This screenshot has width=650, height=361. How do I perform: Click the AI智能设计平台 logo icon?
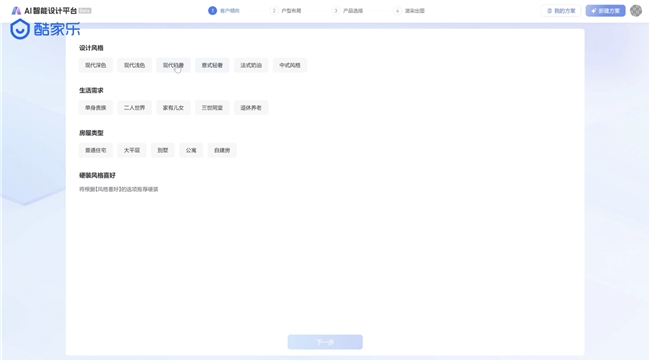[16, 10]
